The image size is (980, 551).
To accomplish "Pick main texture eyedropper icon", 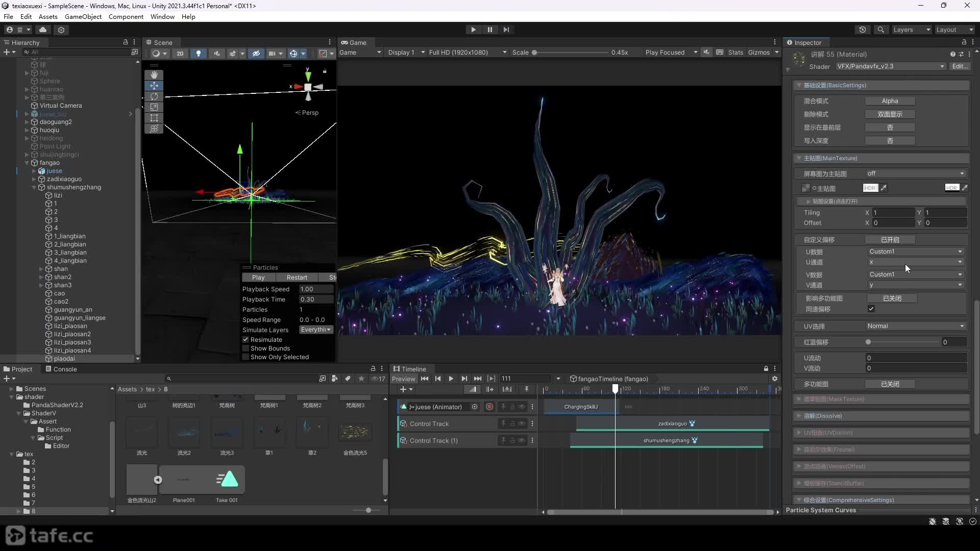I will [x=884, y=188].
